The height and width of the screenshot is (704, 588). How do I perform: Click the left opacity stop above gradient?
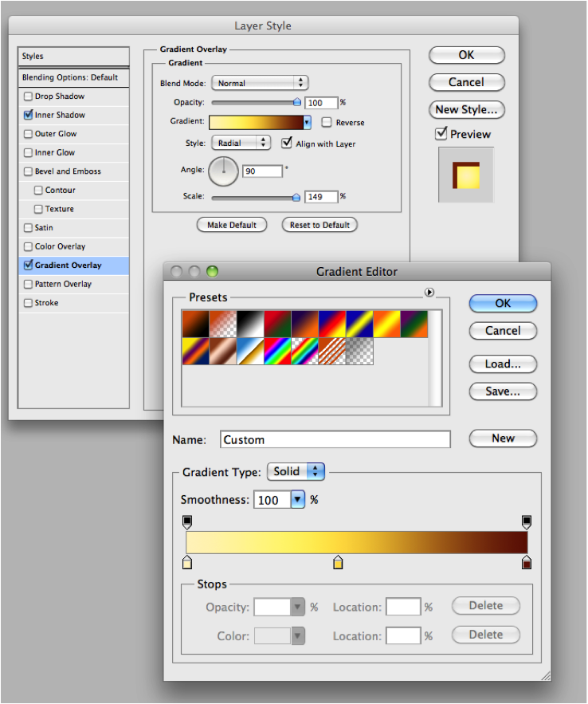pyautogui.click(x=187, y=521)
